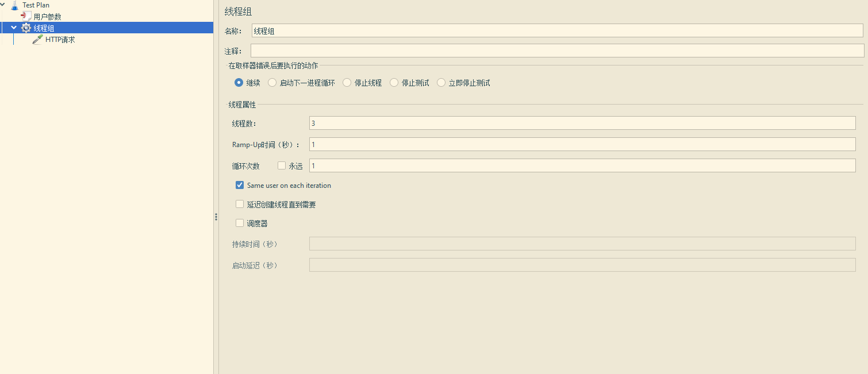The image size is (868, 374).
Task: Click the 线程数 input field
Action: (x=582, y=123)
